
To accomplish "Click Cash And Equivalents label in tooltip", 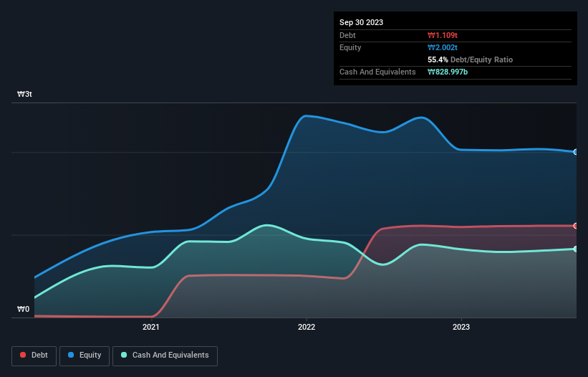I will 377,72.
